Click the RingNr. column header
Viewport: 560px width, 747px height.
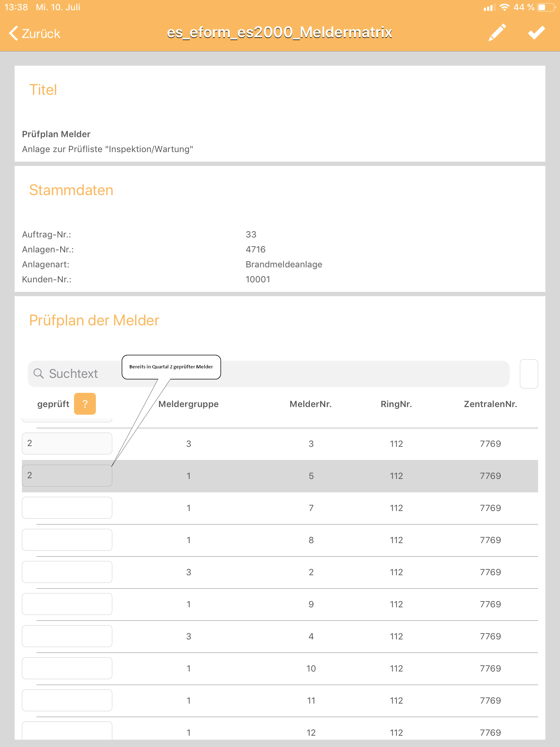click(396, 404)
